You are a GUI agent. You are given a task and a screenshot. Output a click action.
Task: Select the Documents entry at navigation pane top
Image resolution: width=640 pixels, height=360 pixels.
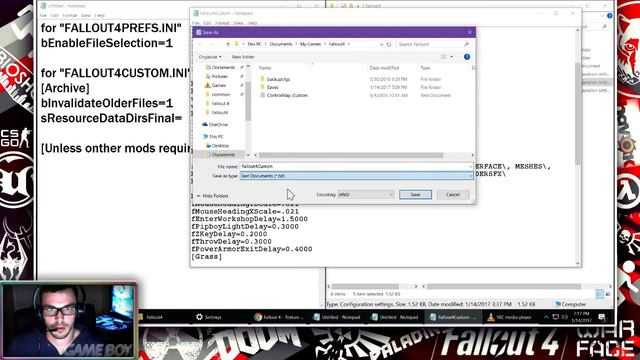pos(223,67)
